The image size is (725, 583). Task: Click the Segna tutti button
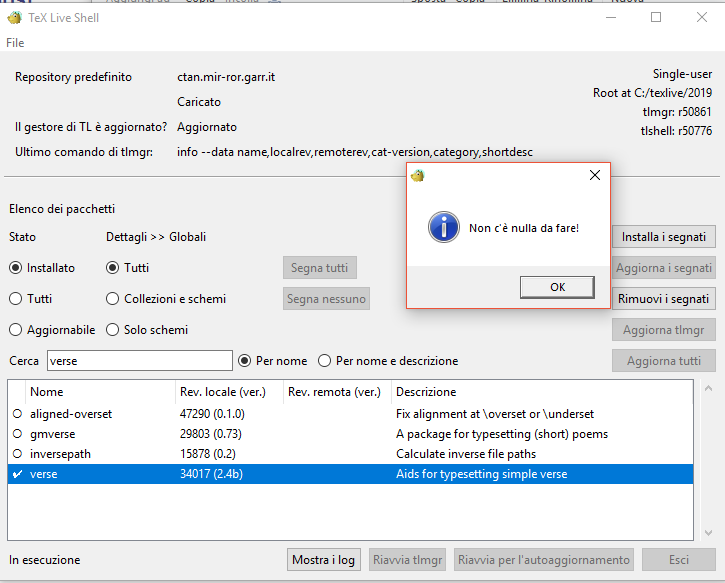tap(319, 268)
